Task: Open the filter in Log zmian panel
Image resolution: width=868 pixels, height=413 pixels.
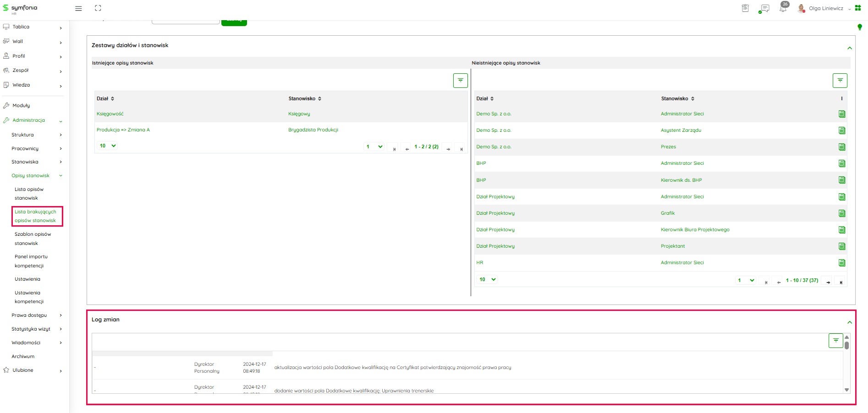Action: point(835,340)
